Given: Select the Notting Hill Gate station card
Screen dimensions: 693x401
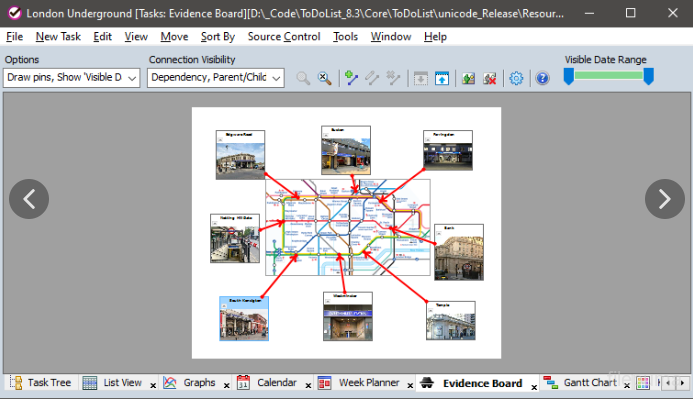Looking at the screenshot, I should click(235, 238).
